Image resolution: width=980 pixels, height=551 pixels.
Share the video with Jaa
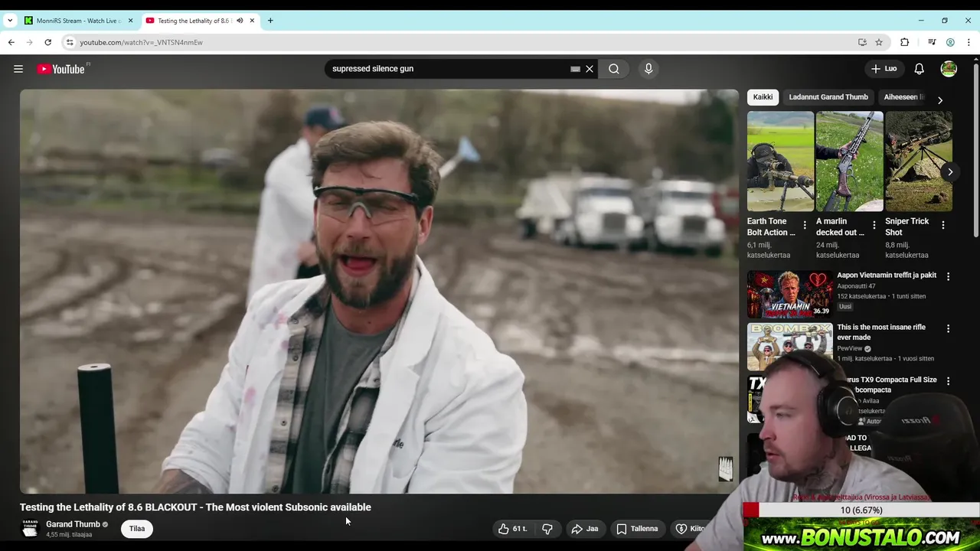(x=585, y=529)
